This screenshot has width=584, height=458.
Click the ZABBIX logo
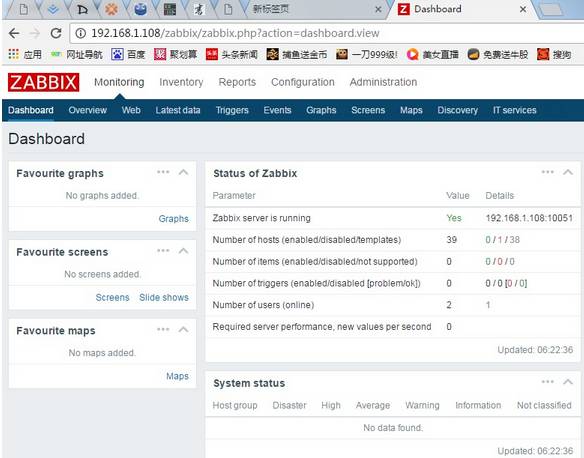tap(44, 82)
